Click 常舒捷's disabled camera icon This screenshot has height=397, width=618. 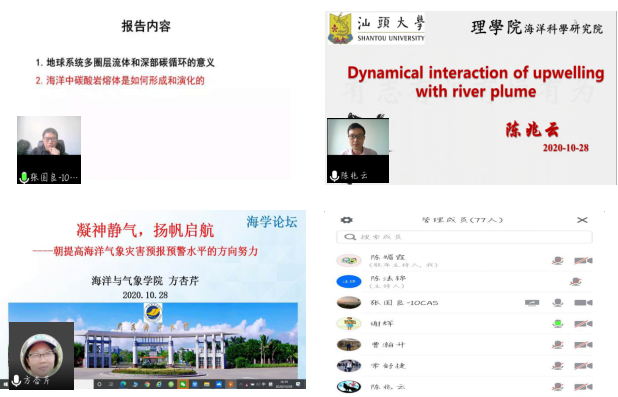pyautogui.click(x=583, y=366)
